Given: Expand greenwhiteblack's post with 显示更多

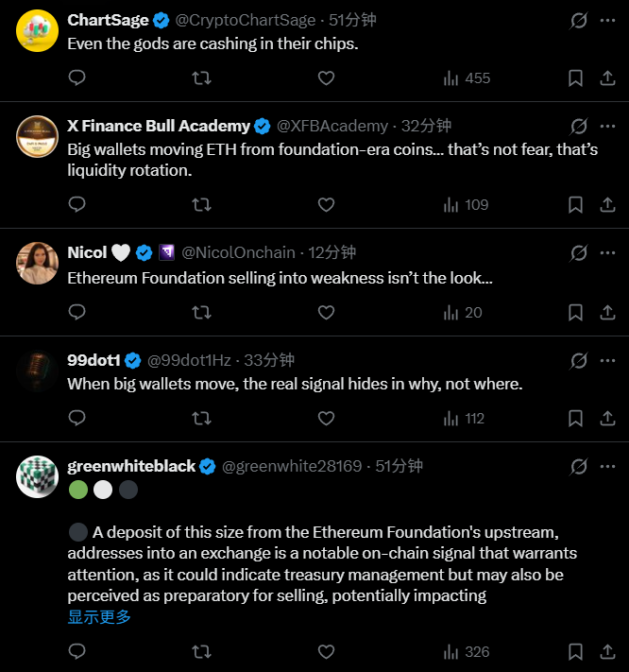Looking at the screenshot, I should click(x=99, y=616).
